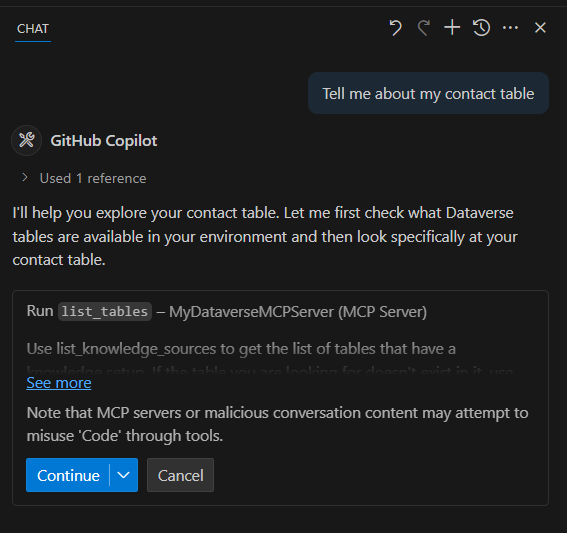Click the MCP servers misuse warning note
The height and width of the screenshot is (533, 567).
277,424
